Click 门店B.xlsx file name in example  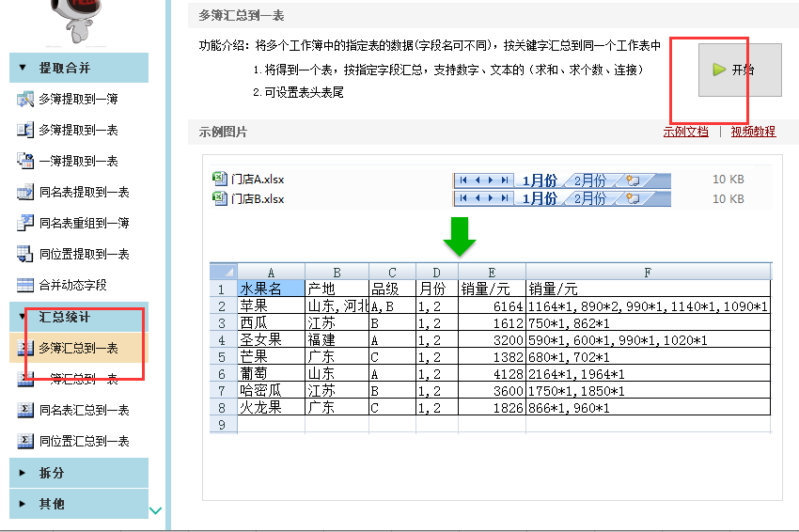258,198
